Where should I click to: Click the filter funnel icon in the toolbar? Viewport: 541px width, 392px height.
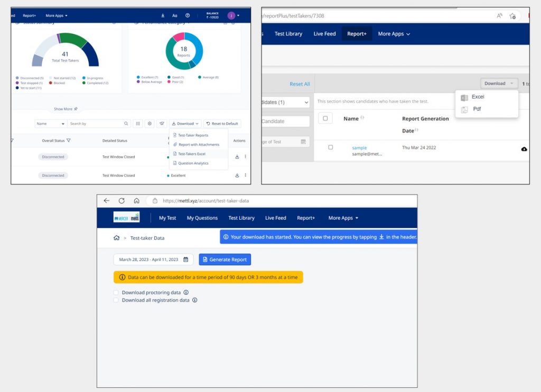coord(162,123)
